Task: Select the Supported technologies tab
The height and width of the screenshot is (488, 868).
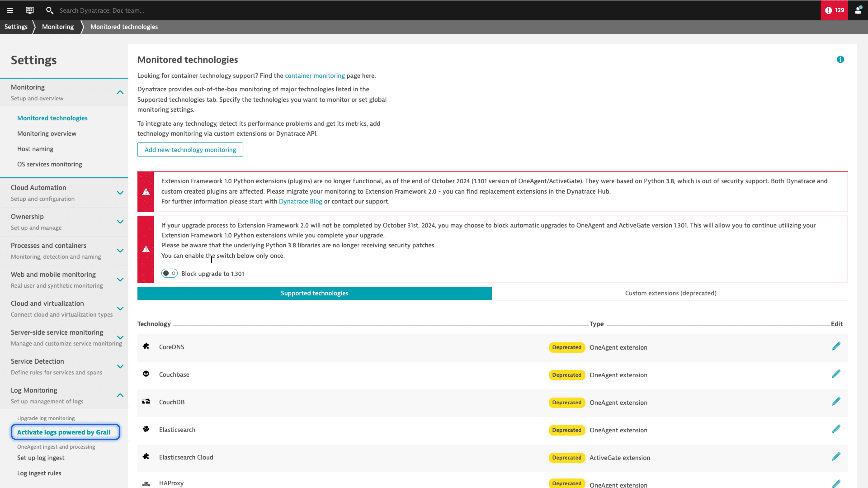Action: pos(314,293)
